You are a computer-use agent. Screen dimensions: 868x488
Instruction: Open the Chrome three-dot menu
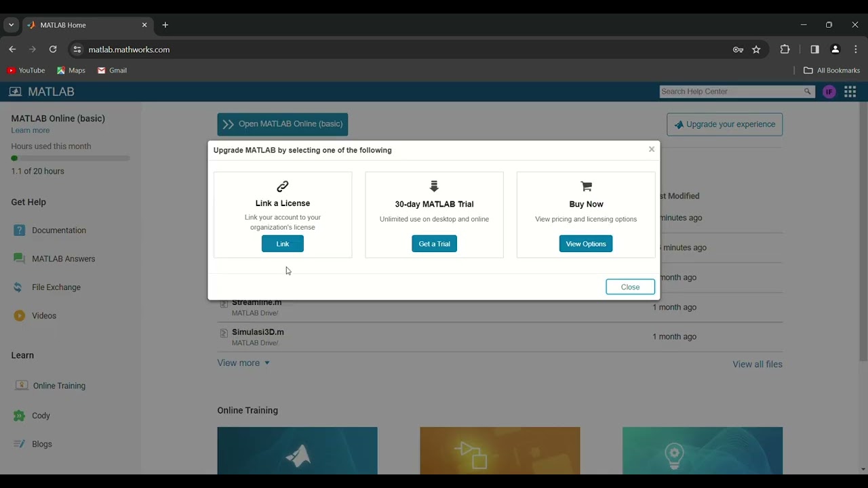click(x=855, y=49)
